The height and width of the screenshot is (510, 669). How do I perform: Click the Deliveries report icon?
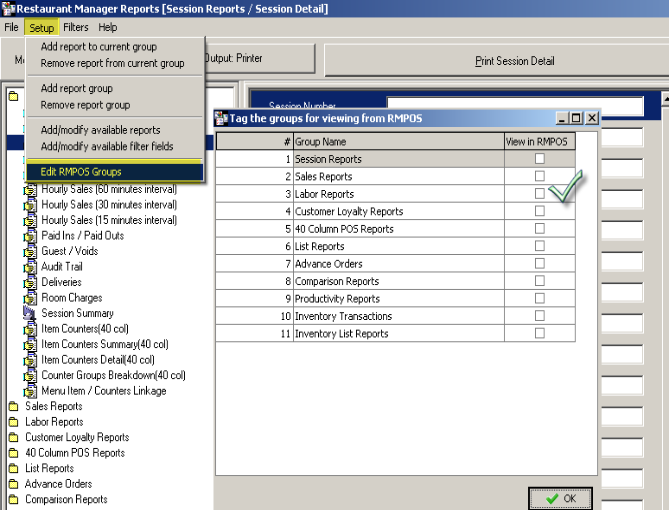coord(30,283)
